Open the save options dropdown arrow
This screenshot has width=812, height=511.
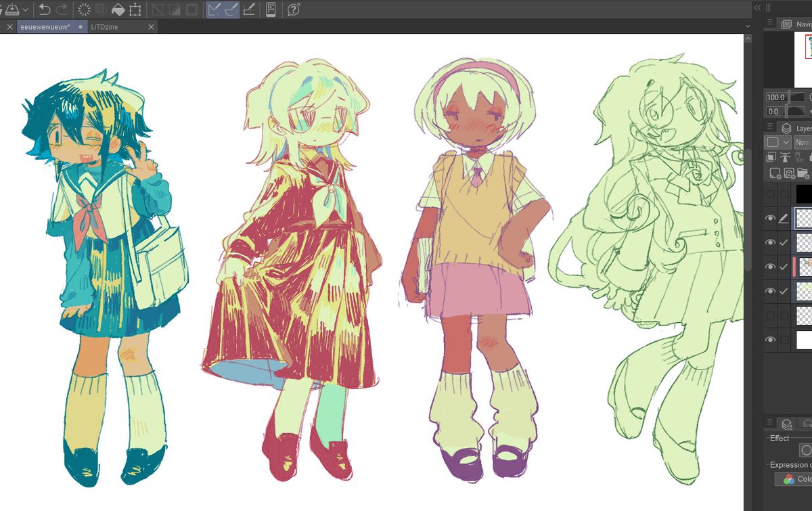click(x=25, y=10)
